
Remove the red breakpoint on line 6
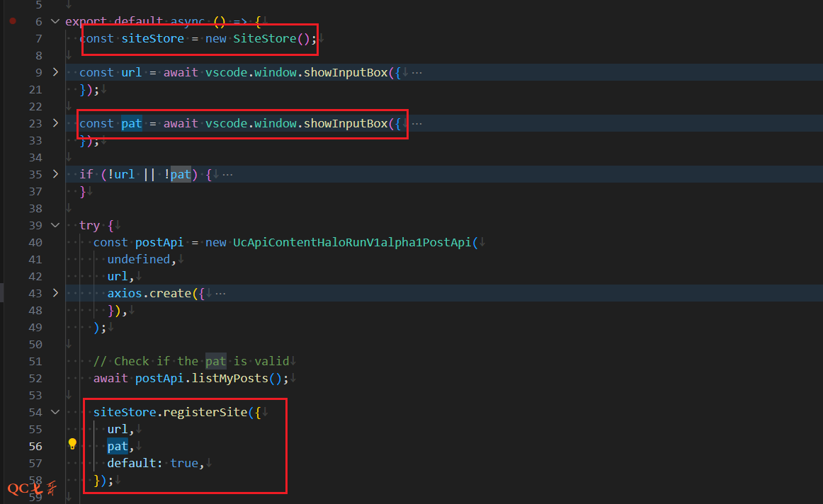(12, 21)
